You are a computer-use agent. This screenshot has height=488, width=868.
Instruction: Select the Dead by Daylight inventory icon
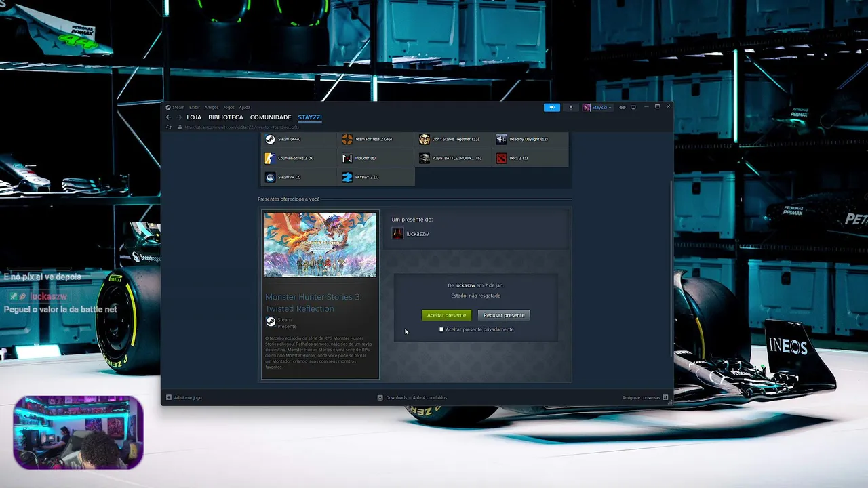[x=501, y=139]
